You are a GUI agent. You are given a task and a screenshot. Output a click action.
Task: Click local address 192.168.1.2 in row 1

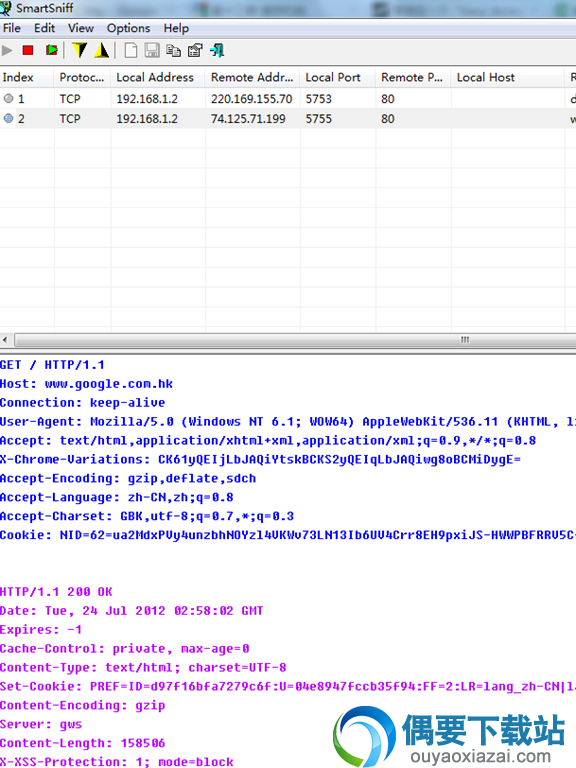click(147, 99)
